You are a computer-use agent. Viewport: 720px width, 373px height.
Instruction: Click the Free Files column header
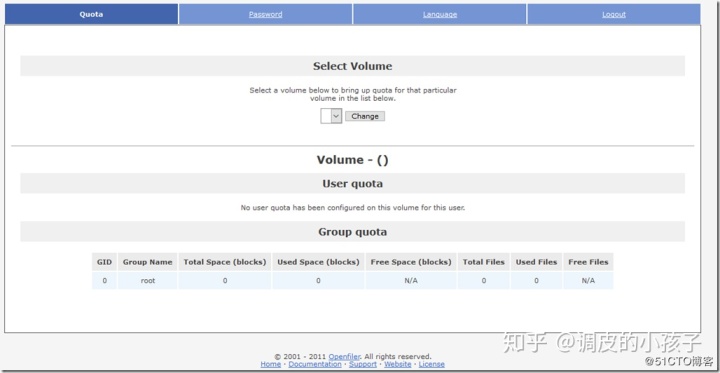pyautogui.click(x=588, y=262)
